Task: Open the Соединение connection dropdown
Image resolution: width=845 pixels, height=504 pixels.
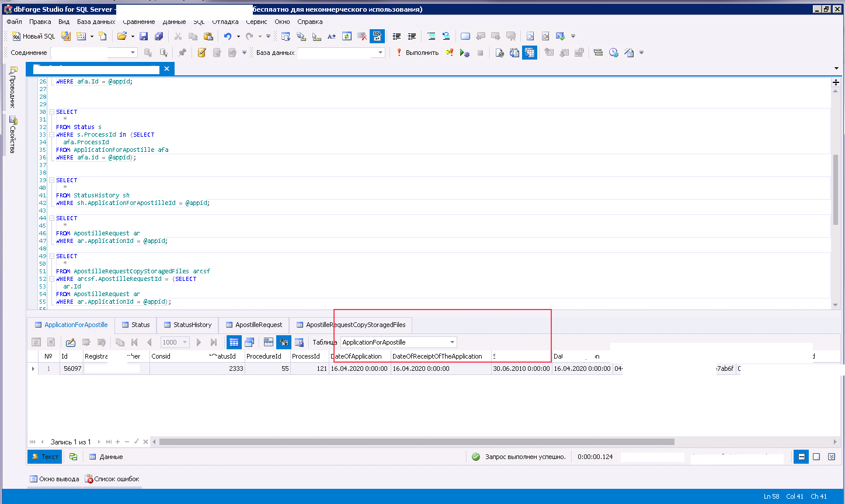Action: (133, 53)
